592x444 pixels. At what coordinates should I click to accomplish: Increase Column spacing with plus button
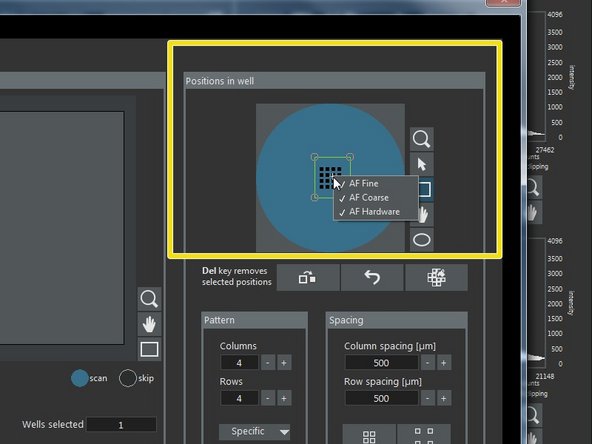pyautogui.click(x=444, y=363)
